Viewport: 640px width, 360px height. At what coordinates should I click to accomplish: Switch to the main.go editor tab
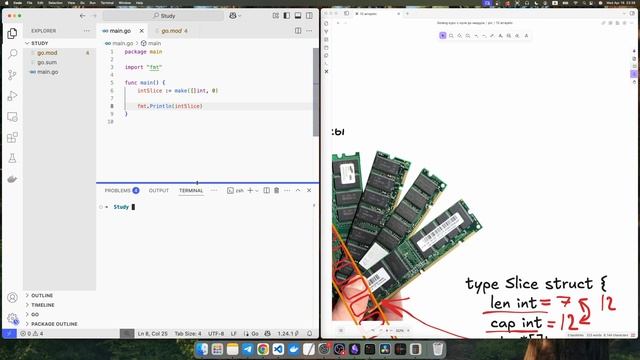click(x=120, y=31)
